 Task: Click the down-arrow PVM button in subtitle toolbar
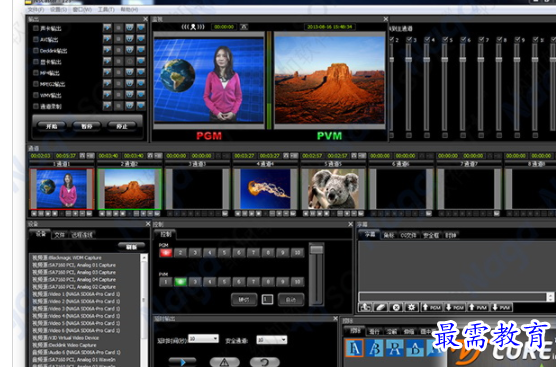501,307
